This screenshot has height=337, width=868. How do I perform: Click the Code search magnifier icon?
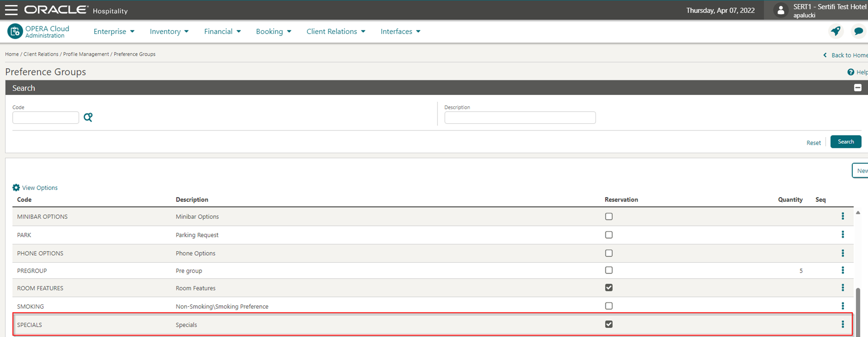pyautogui.click(x=88, y=117)
